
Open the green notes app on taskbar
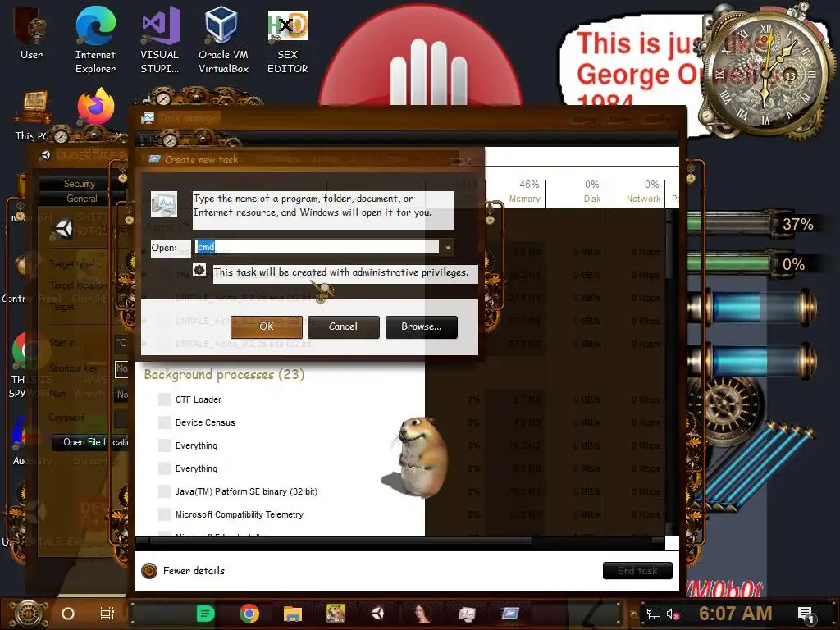point(205,614)
